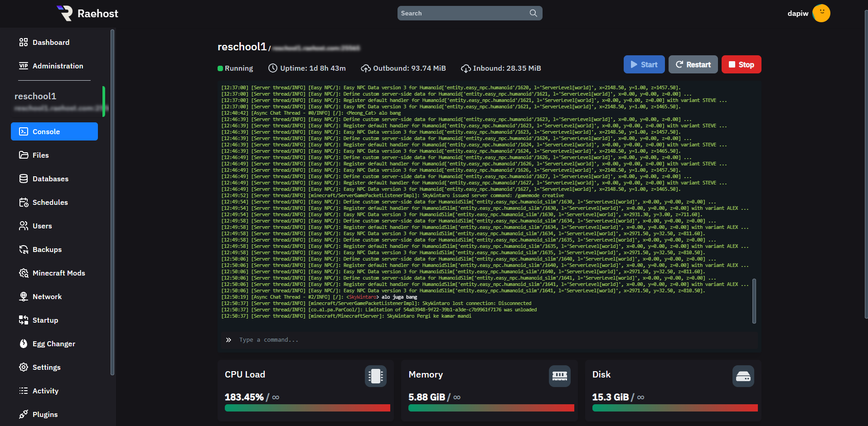Click the uptime clock icon

tap(272, 68)
